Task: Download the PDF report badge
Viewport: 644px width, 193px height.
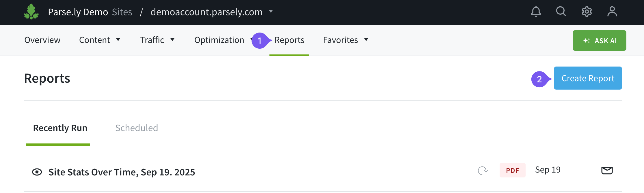Action: click(512, 171)
